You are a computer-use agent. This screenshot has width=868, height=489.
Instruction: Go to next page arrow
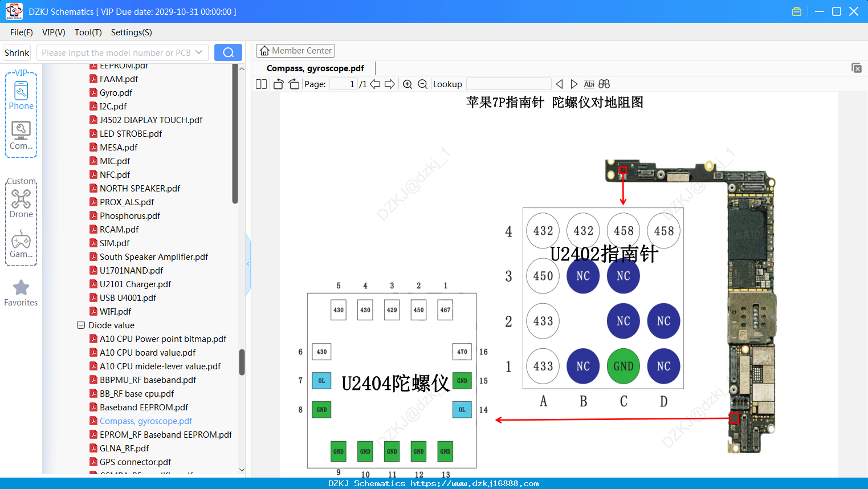390,84
